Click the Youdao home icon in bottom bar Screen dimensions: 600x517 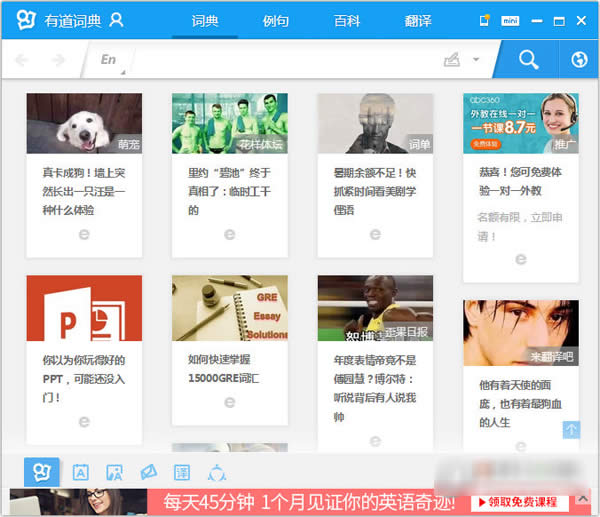coord(42,473)
